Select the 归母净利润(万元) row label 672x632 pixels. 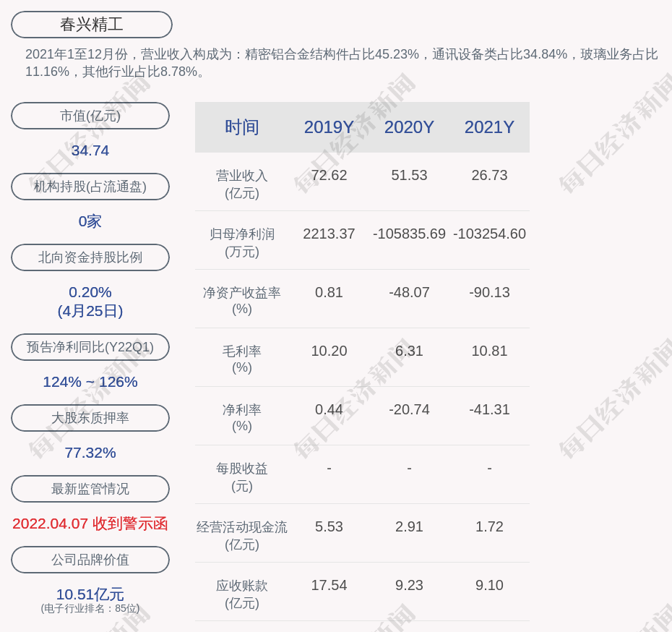(x=241, y=243)
